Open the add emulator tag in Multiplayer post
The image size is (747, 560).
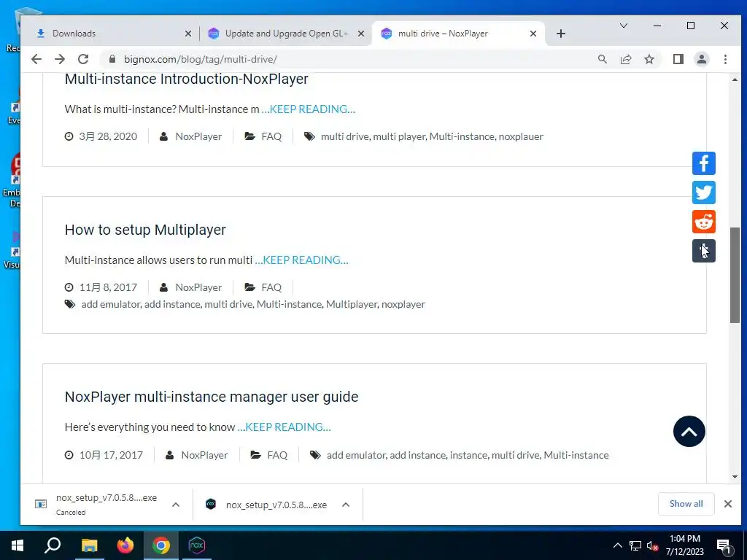[x=111, y=304]
